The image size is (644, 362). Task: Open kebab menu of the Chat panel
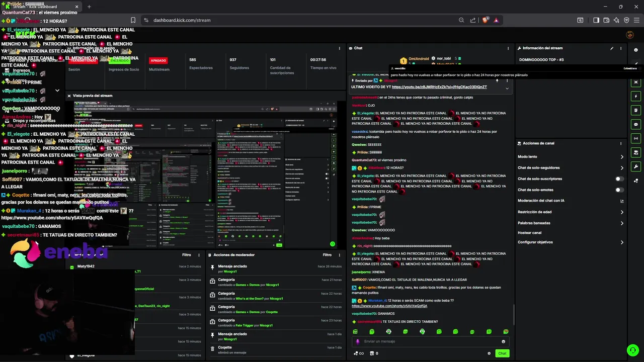(508, 48)
